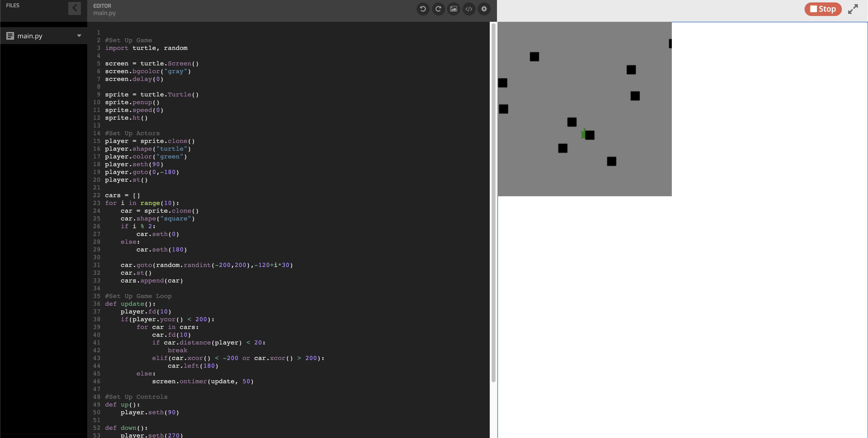The image size is (868, 438).
Task: Open editor settings gear icon
Action: click(x=484, y=9)
